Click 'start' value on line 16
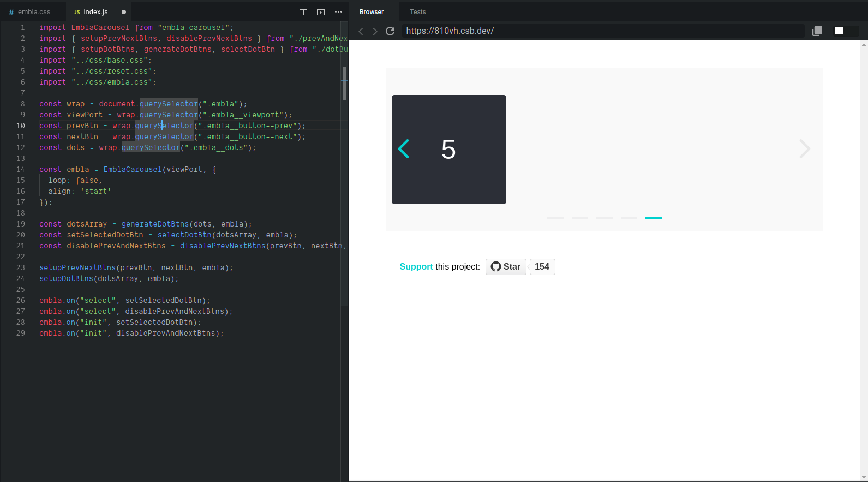Viewport: 868px width, 482px height. click(x=96, y=191)
